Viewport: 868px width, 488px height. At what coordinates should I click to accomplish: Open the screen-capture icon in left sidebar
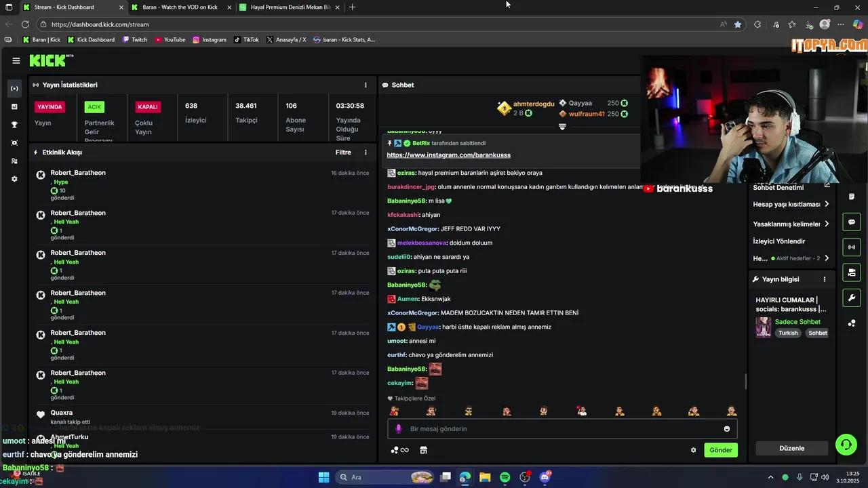pyautogui.click(x=14, y=143)
